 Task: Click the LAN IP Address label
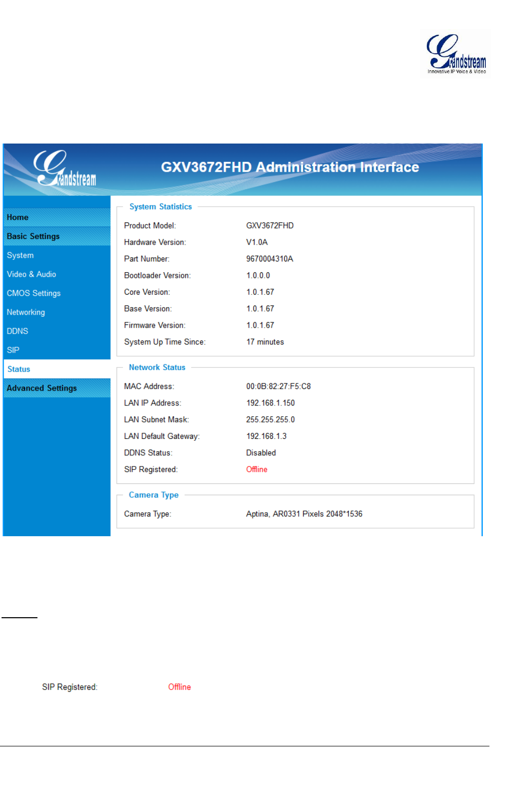[152, 403]
